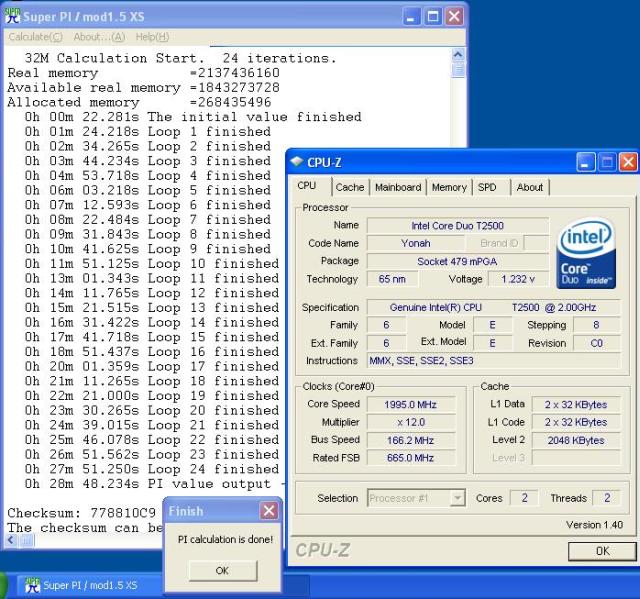Close the CPU-Z window
Image resolution: width=640 pixels, height=599 pixels.
click(628, 162)
